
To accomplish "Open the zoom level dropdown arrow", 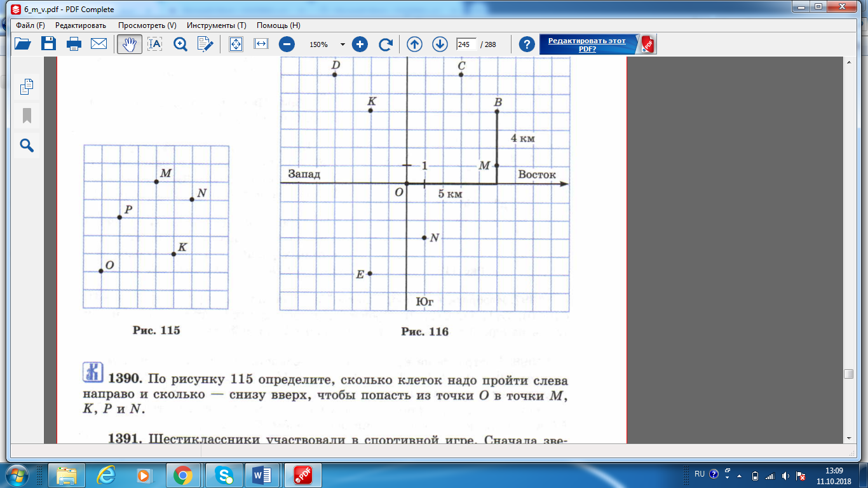I will pos(342,44).
